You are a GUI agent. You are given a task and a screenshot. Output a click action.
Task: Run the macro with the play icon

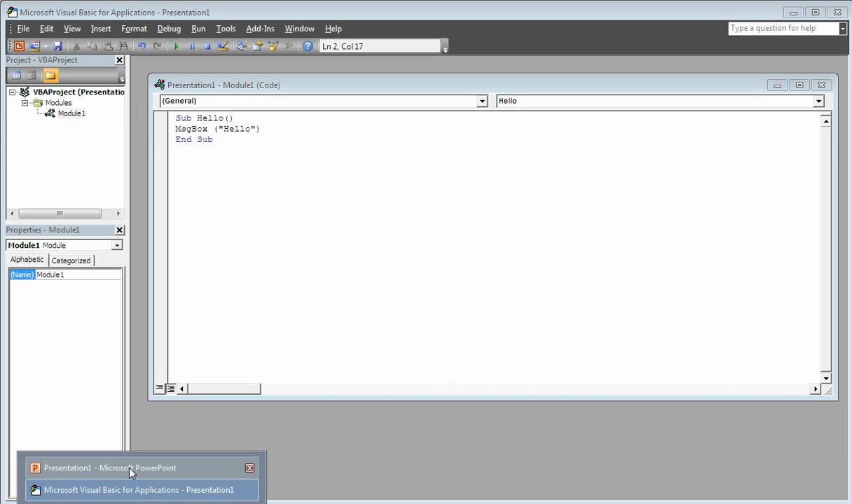pyautogui.click(x=177, y=46)
